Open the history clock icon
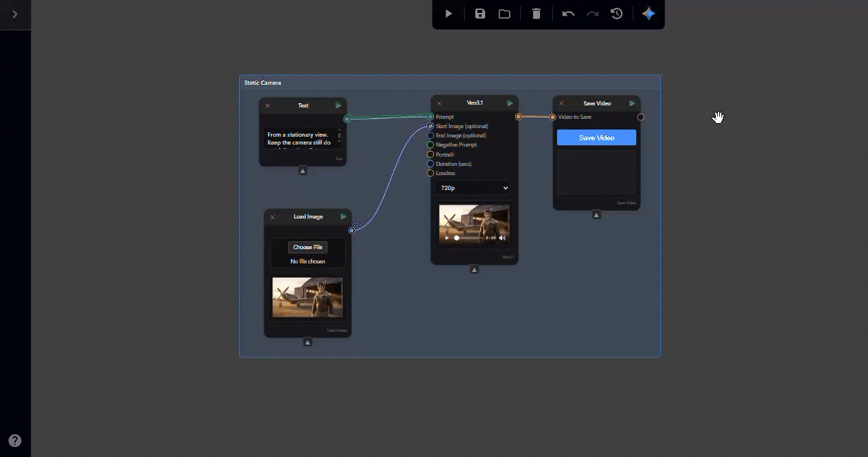This screenshot has height=457, width=868. coord(617,14)
